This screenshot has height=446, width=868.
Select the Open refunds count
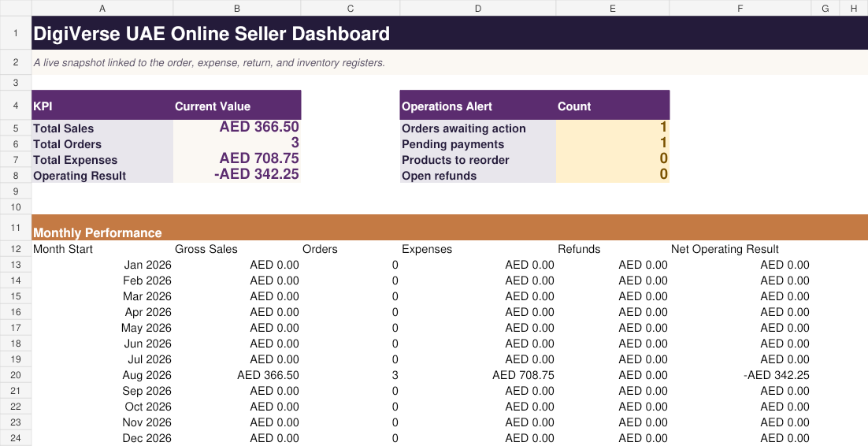(613, 174)
